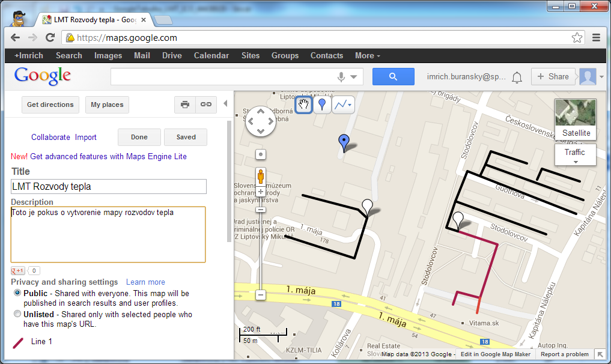
Task: Open Calendar in Google bar
Action: [x=211, y=56]
